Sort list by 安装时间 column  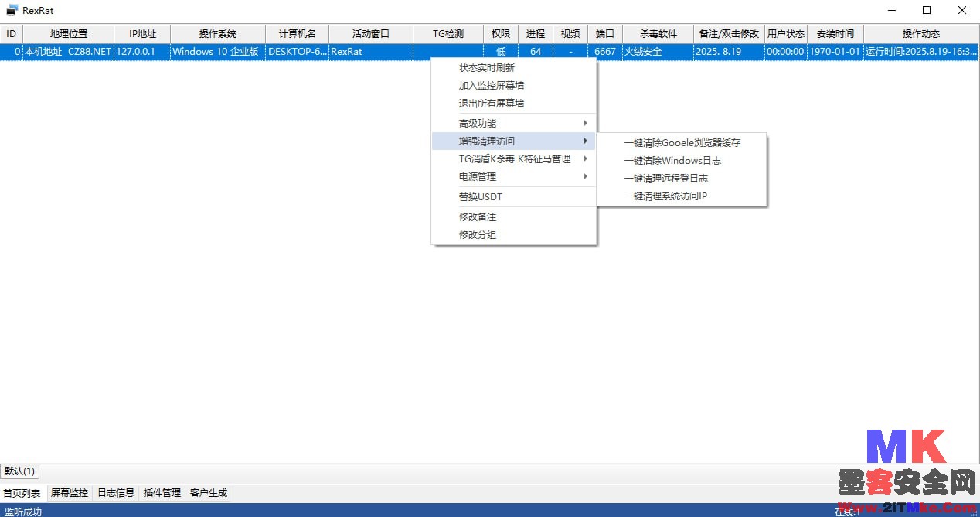835,34
